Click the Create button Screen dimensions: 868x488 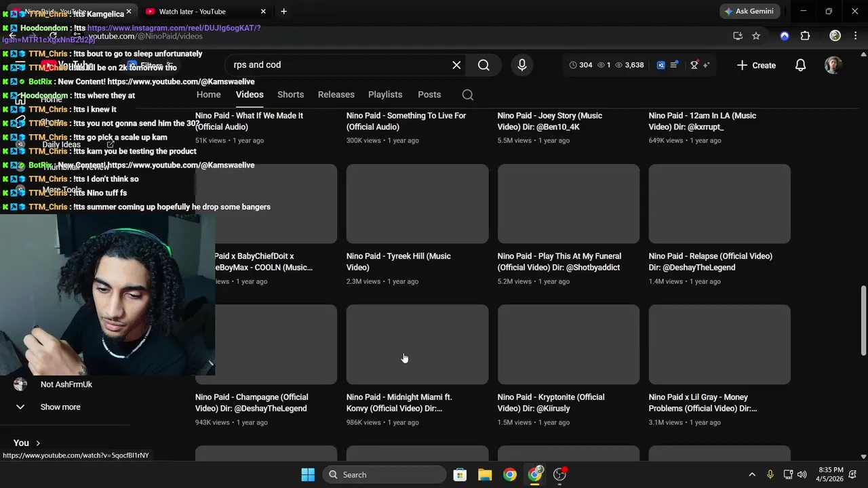point(756,65)
